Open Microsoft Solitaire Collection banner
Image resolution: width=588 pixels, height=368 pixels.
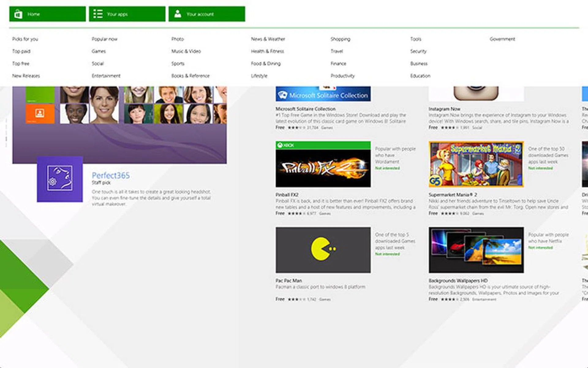pos(323,94)
